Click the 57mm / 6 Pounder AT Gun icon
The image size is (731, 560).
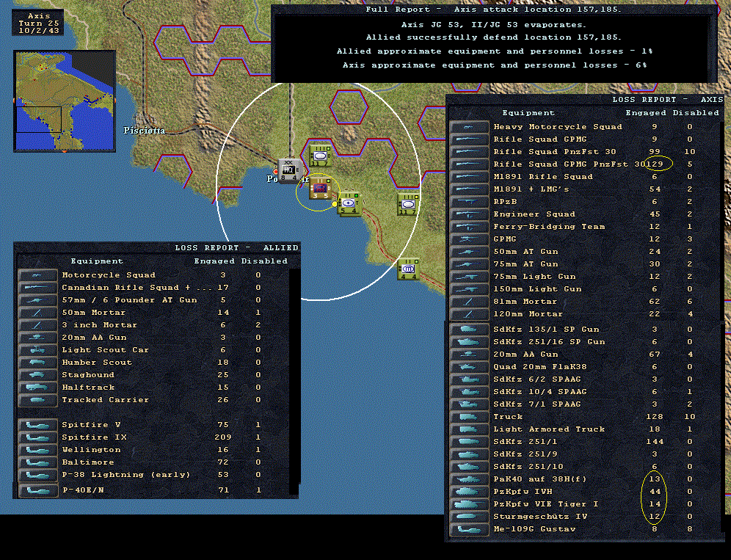point(37,300)
